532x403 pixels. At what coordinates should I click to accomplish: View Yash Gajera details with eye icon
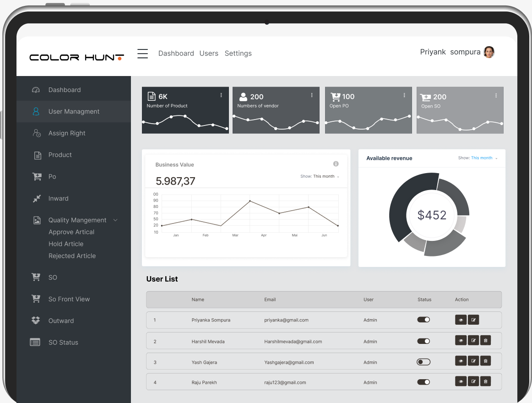point(461,361)
